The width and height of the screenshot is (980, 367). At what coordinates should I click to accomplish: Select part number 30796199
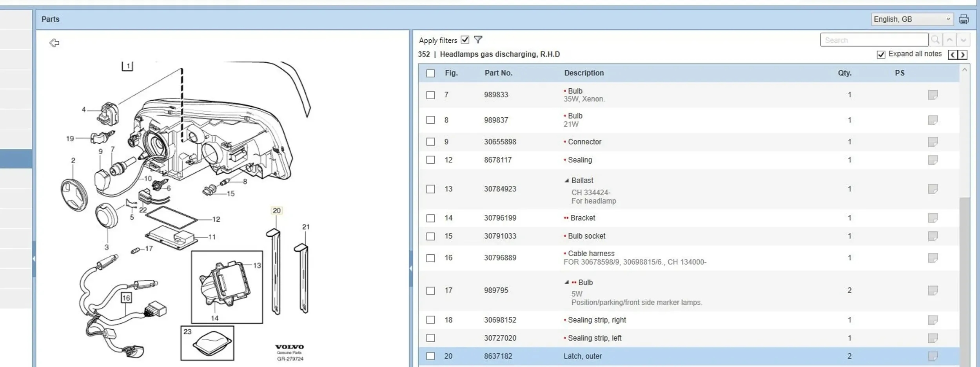(500, 218)
